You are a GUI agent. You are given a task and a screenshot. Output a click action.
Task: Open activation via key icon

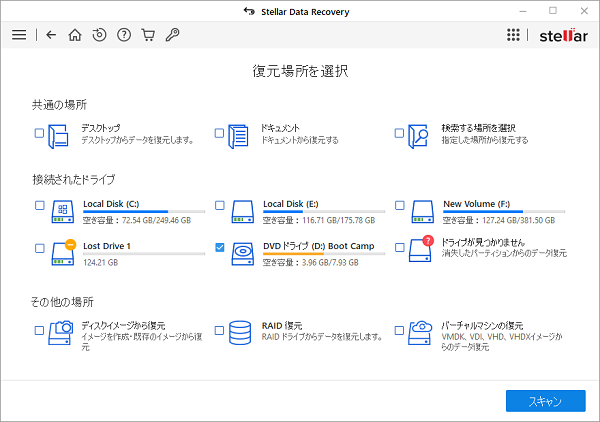point(172,35)
